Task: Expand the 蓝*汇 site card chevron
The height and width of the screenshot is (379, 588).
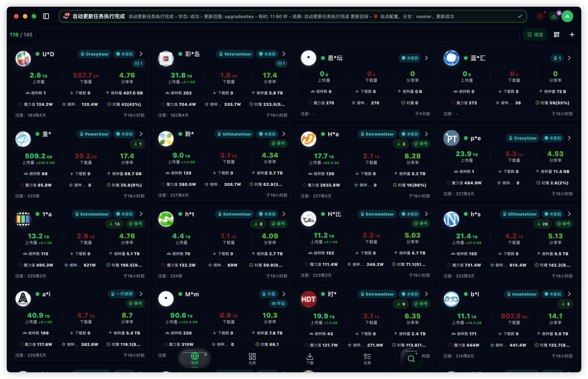Action: tap(569, 58)
